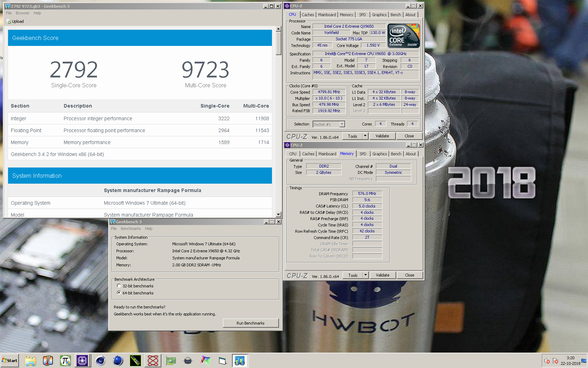Click the 2792 9723.gb3 window title icon

pyautogui.click(x=8, y=6)
